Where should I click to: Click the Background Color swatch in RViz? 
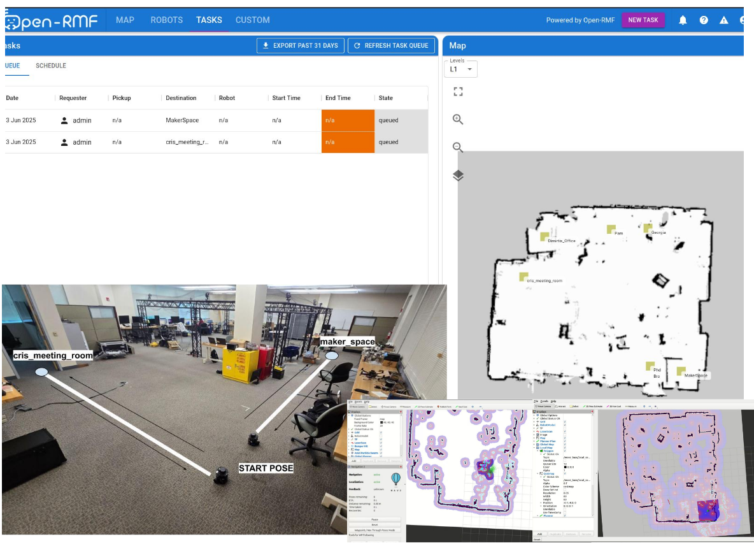click(381, 422)
